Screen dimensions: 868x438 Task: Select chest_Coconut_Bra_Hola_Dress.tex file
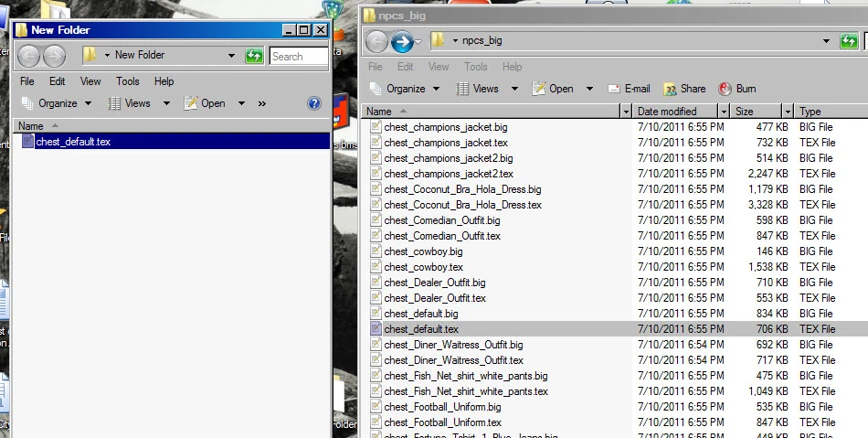pos(463,204)
